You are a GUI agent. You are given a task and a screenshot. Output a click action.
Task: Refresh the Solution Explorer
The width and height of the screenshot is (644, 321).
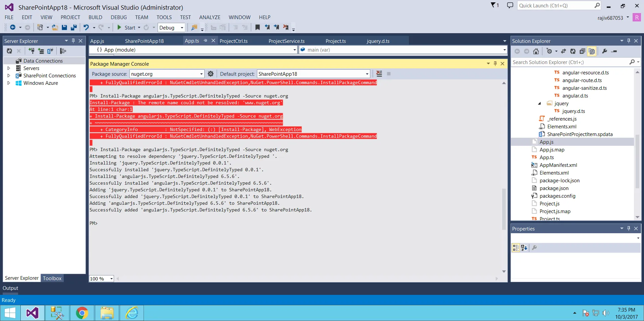tap(573, 51)
